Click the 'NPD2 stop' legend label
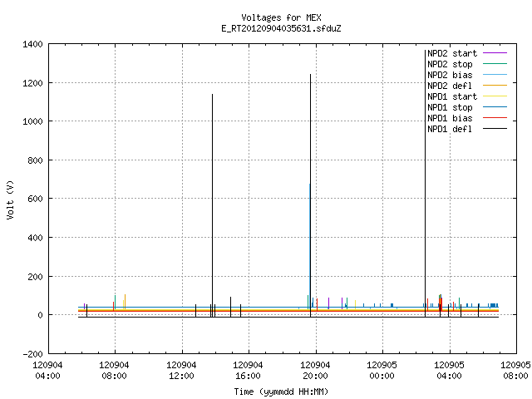Screen dimensions: 532x399 450,64
